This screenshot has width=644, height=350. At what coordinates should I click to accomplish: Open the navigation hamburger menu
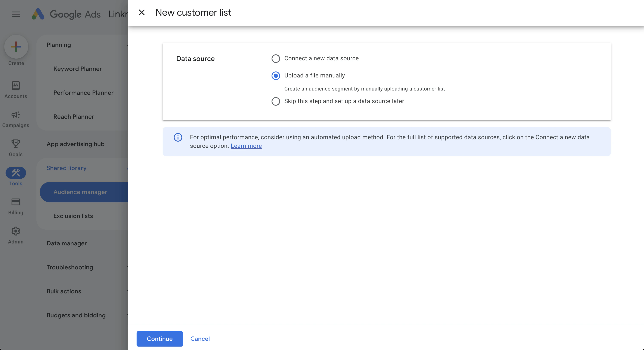pos(15,14)
